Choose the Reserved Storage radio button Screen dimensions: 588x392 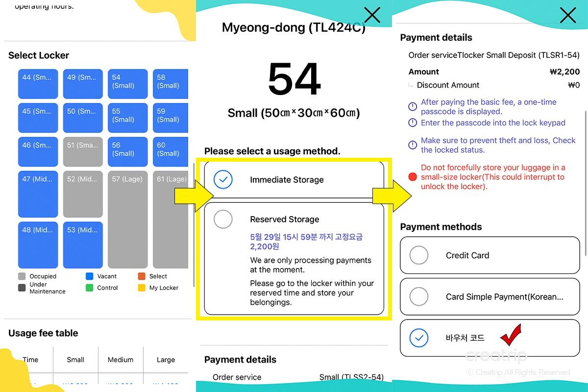[x=223, y=220]
